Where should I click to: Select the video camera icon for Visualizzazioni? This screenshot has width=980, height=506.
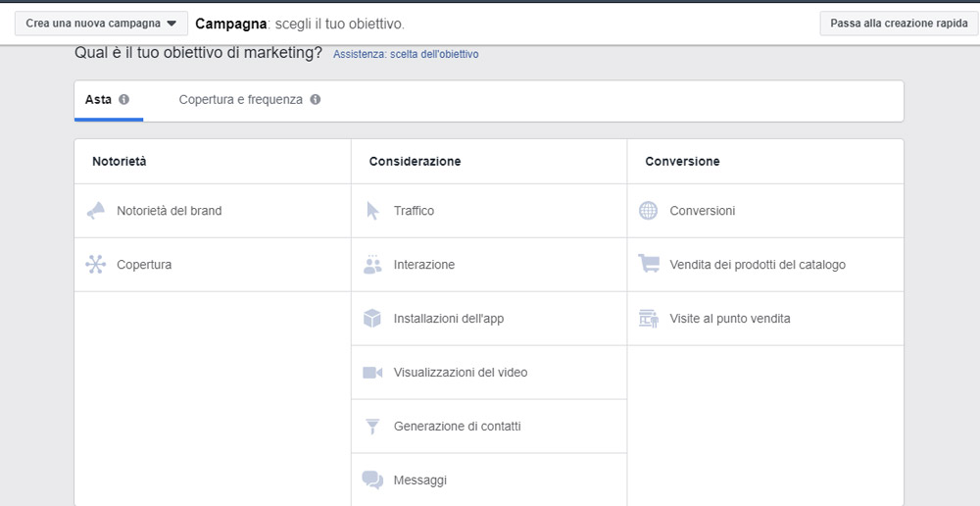(372, 373)
